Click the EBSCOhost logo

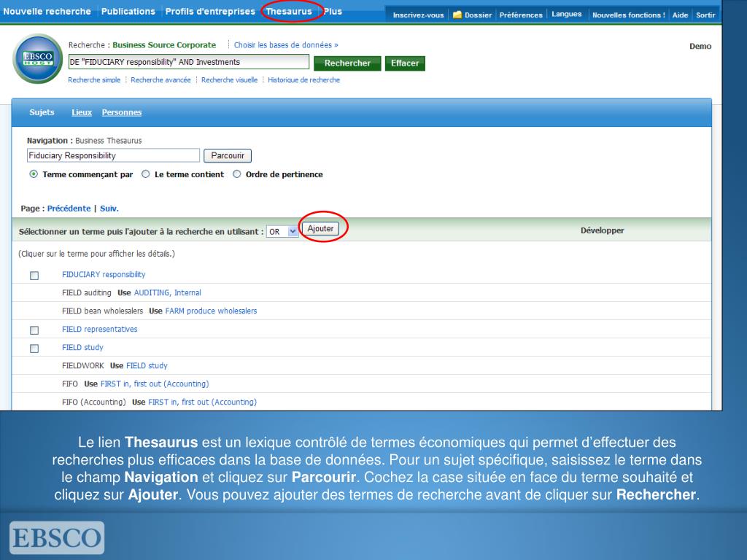(x=38, y=58)
